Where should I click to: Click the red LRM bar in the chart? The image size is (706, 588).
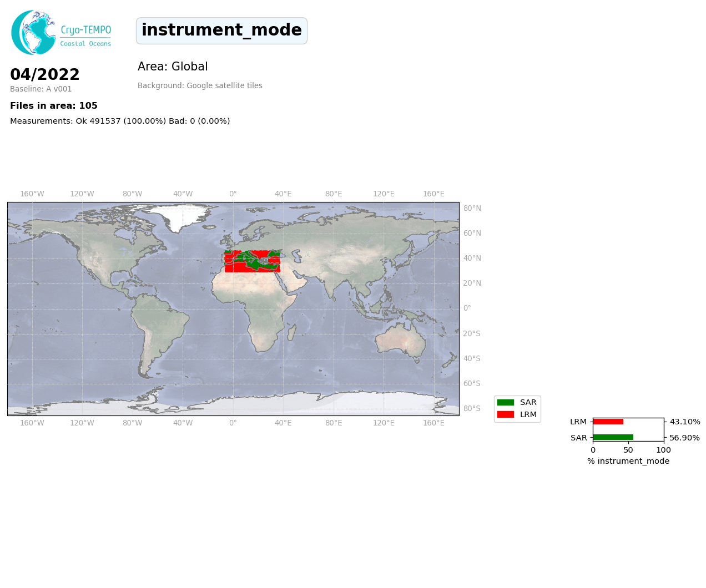pos(608,422)
